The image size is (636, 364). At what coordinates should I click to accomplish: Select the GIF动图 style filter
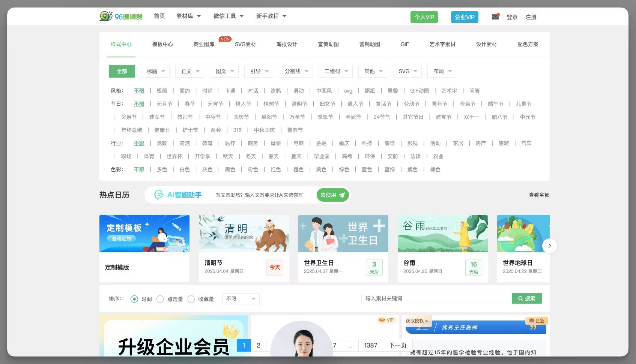pos(419,91)
